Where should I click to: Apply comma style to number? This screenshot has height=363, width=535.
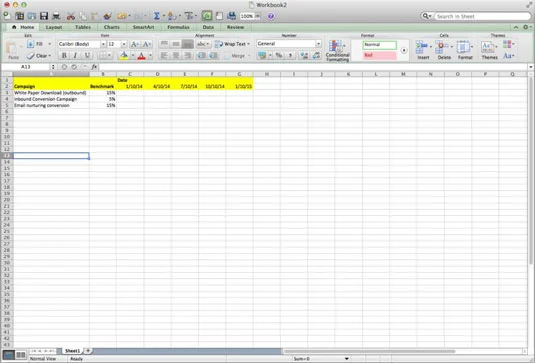[291, 55]
